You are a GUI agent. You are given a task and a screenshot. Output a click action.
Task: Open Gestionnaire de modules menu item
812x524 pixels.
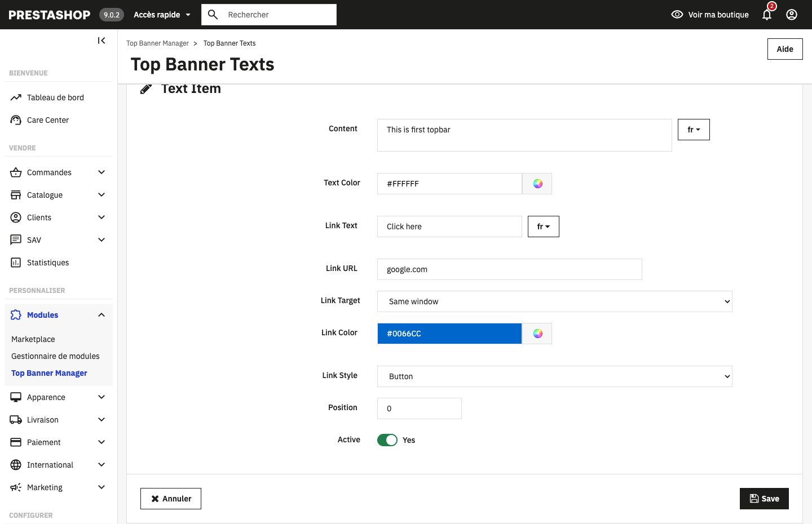coord(55,356)
